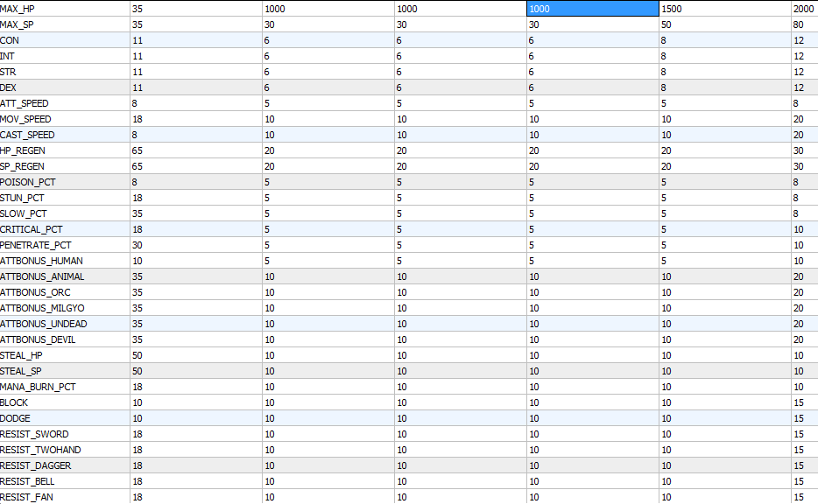This screenshot has width=818, height=504.
Task: Choose the 30 value in the SP_REGEN row
Action: pos(798,166)
